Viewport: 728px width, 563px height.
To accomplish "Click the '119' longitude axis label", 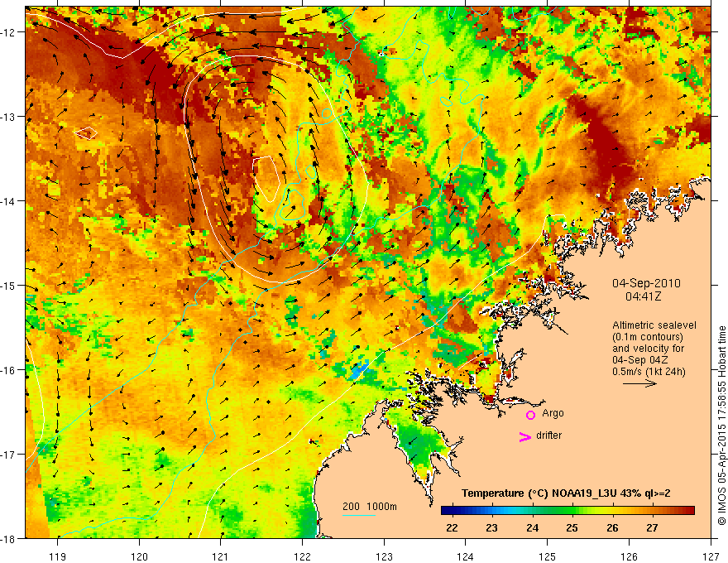I will pos(58,556).
